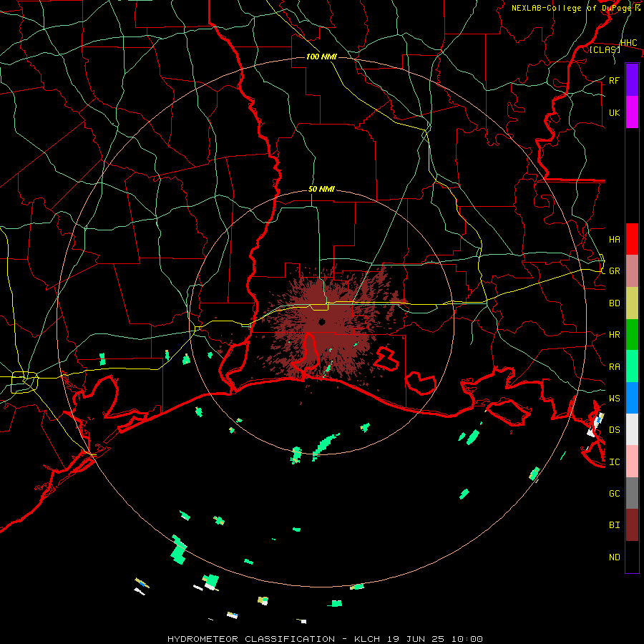Click the BD legend label
Image resolution: width=644 pixels, height=644 pixels.
pyautogui.click(x=614, y=303)
